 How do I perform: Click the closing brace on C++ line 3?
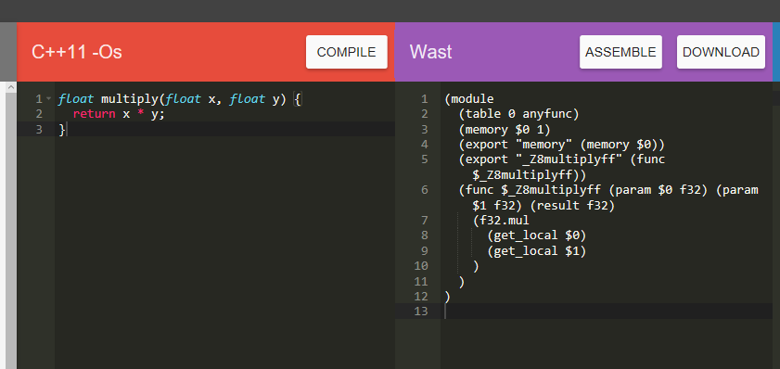(62, 129)
